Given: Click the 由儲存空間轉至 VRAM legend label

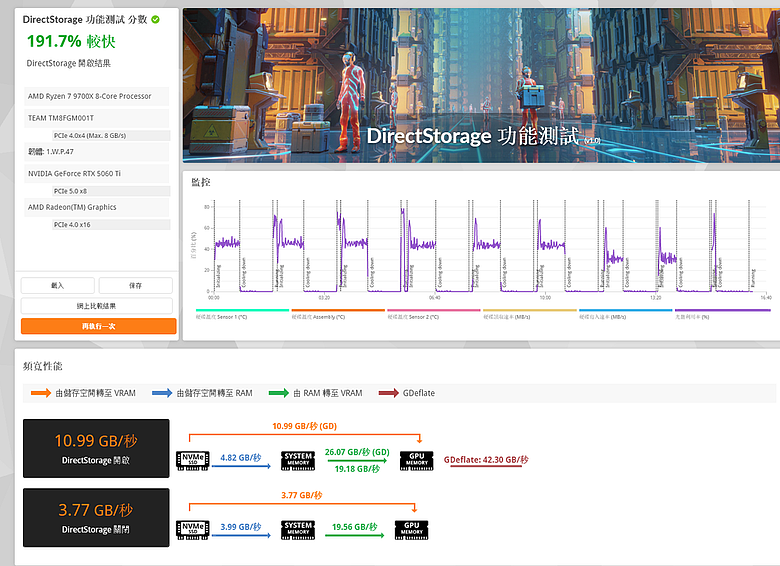Looking at the screenshot, I should click(96, 393).
